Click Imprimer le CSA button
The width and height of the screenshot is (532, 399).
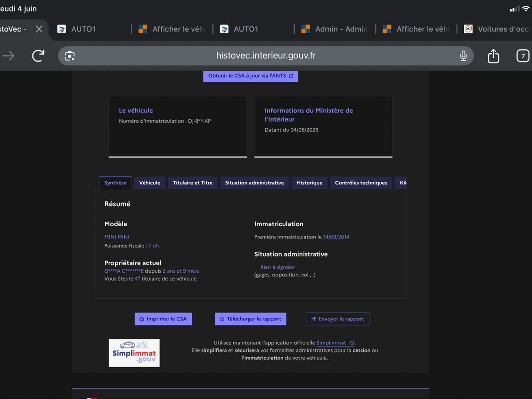coord(163,319)
